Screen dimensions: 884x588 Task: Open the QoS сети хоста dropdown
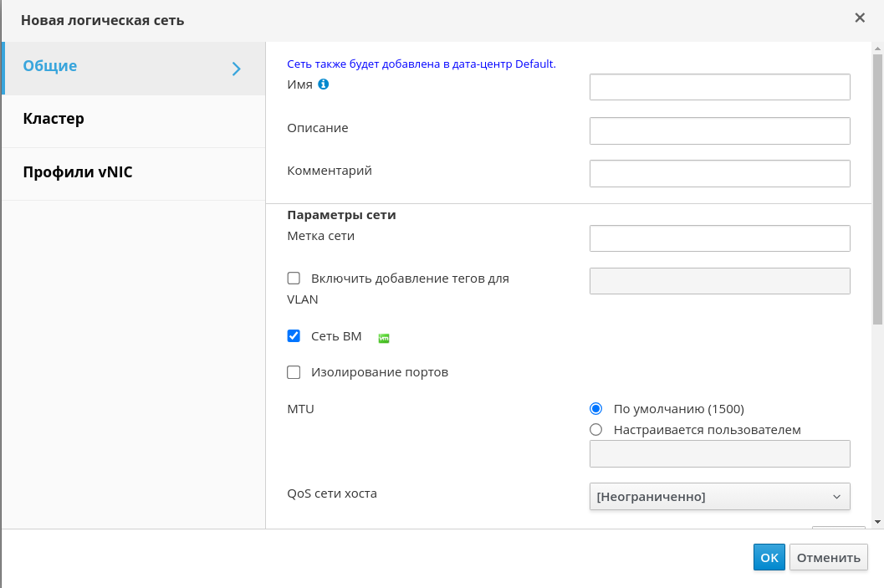click(719, 497)
